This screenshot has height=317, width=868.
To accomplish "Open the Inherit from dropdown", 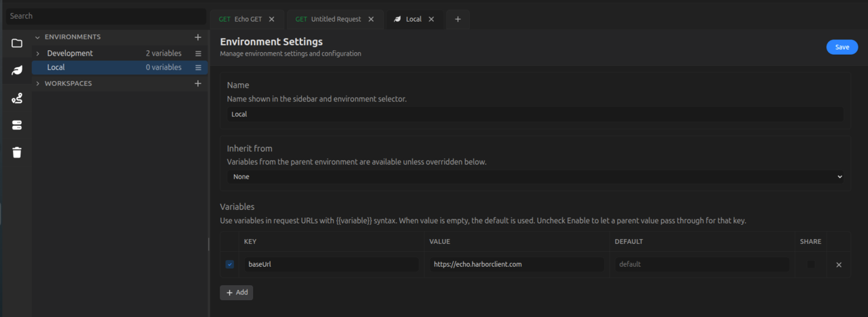I will 535,177.
